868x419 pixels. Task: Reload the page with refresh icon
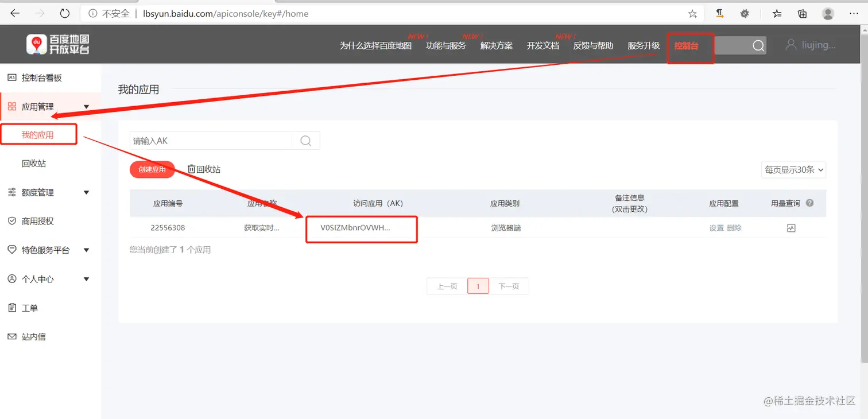pyautogui.click(x=65, y=13)
